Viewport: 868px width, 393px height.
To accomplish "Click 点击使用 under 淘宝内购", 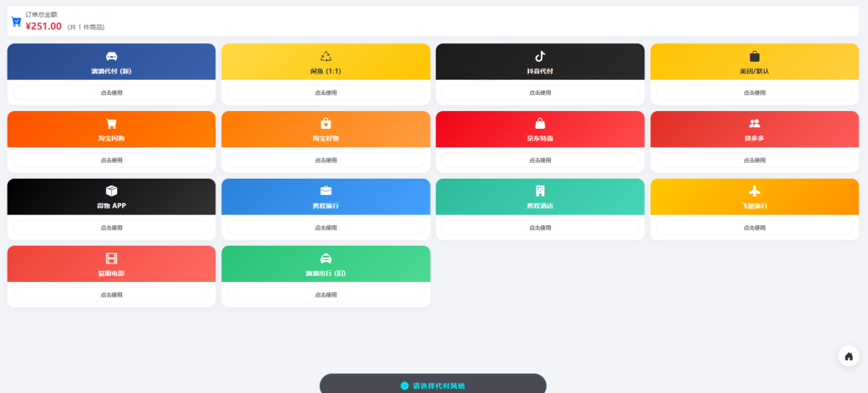I will [x=111, y=160].
